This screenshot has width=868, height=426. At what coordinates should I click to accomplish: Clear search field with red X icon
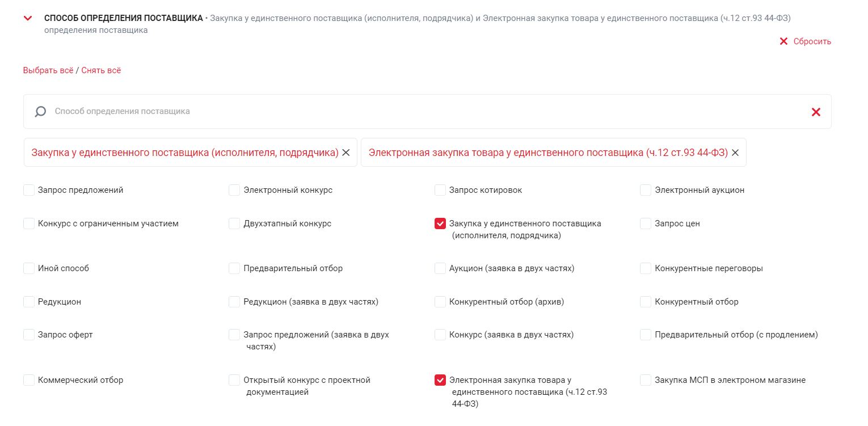(816, 112)
